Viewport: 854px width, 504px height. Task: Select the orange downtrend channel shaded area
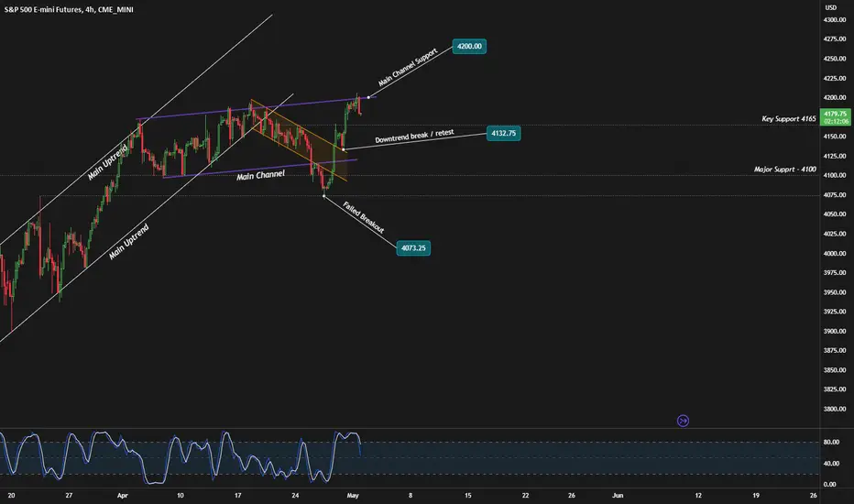pos(299,140)
